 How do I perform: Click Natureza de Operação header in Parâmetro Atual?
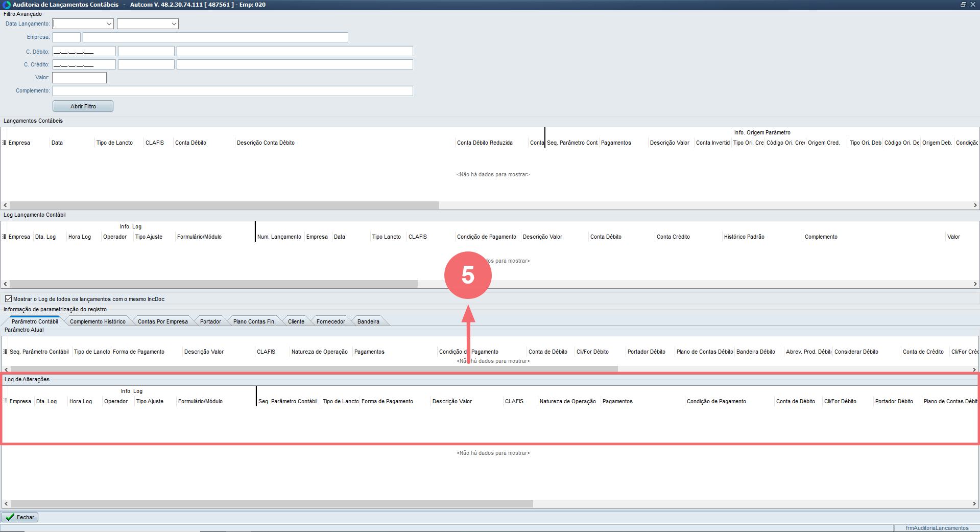pos(321,352)
